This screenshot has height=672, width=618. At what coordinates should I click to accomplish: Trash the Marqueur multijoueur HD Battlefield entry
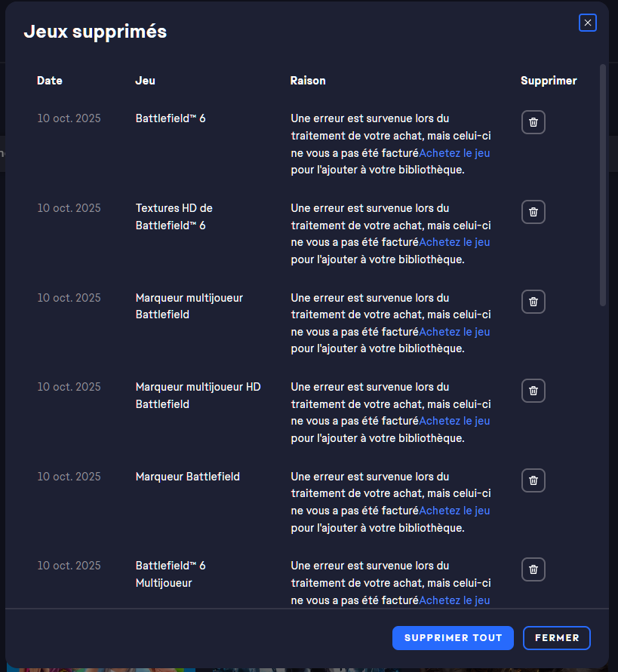(x=533, y=391)
